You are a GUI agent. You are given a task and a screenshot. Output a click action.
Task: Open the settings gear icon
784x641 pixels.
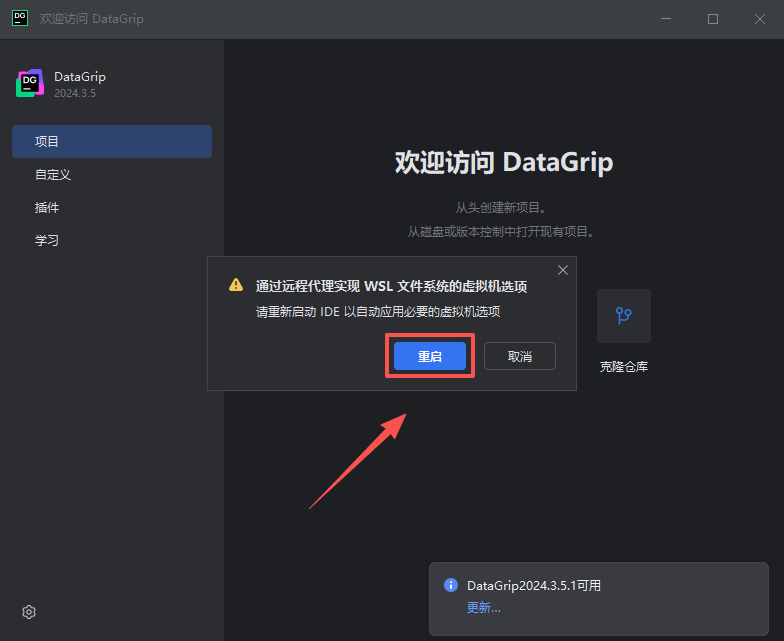29,612
